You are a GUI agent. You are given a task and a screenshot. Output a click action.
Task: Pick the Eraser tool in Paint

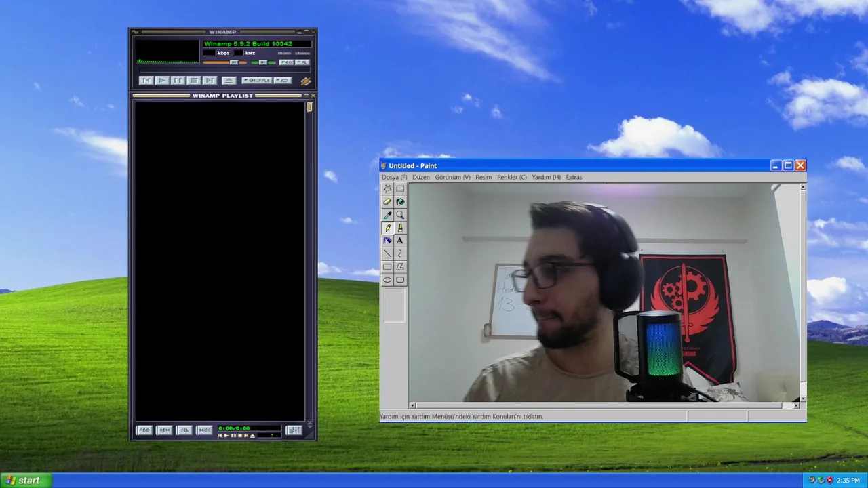[387, 201]
